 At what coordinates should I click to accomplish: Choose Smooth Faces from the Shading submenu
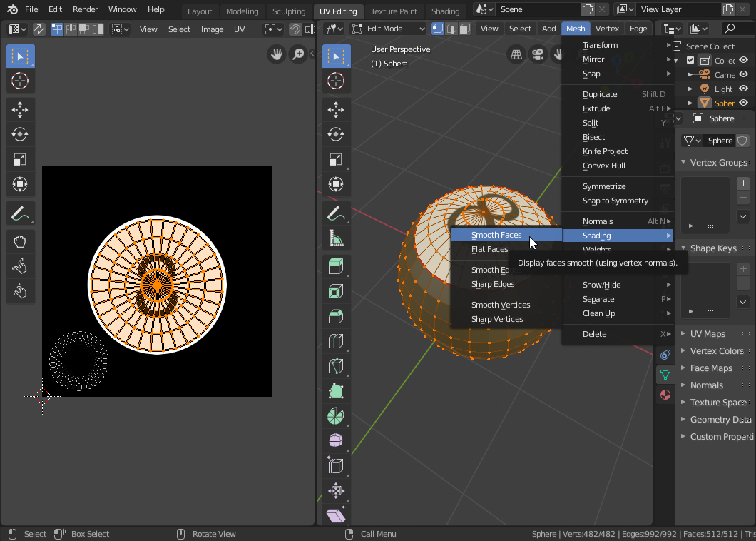(x=506, y=235)
